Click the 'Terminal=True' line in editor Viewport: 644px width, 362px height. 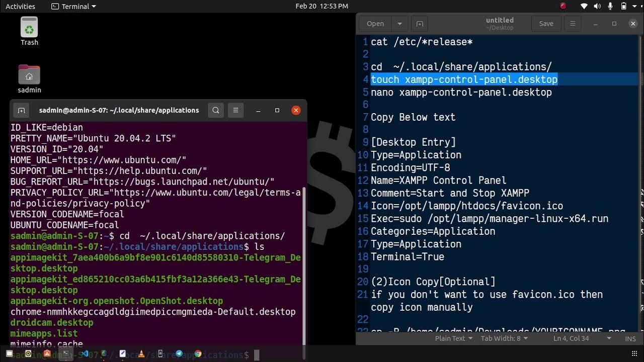click(x=408, y=256)
